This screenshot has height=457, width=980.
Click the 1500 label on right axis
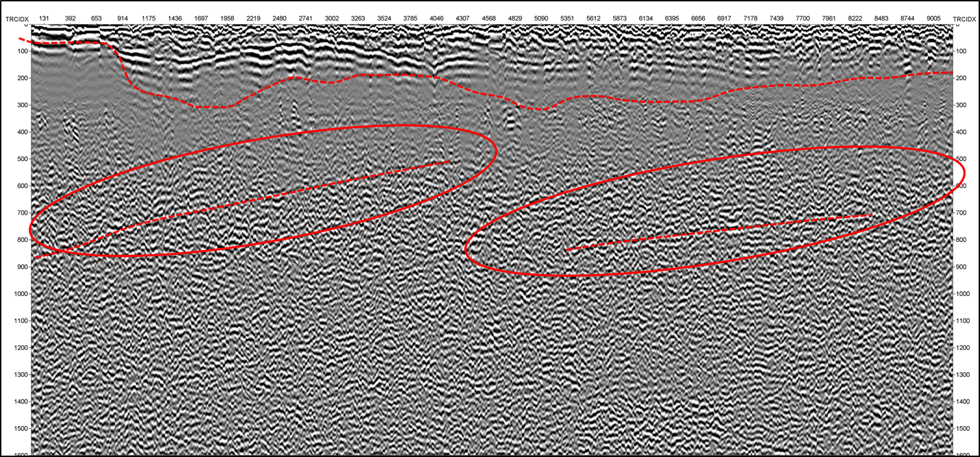click(x=963, y=429)
